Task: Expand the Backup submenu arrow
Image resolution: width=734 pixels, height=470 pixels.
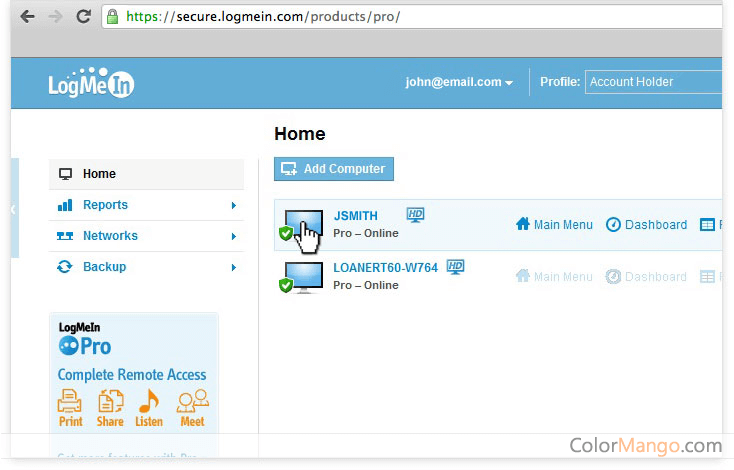Action: (234, 267)
